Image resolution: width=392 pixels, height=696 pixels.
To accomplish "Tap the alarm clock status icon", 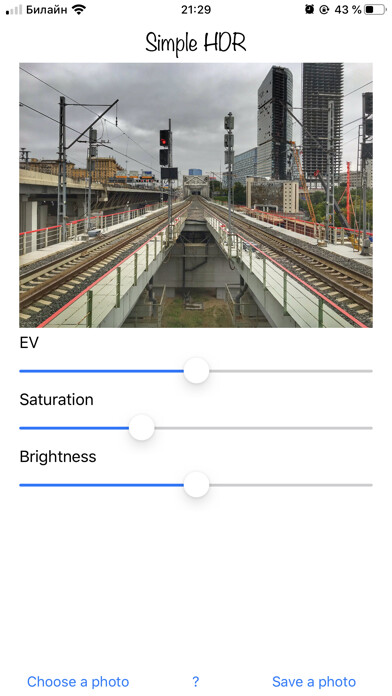I will [309, 9].
